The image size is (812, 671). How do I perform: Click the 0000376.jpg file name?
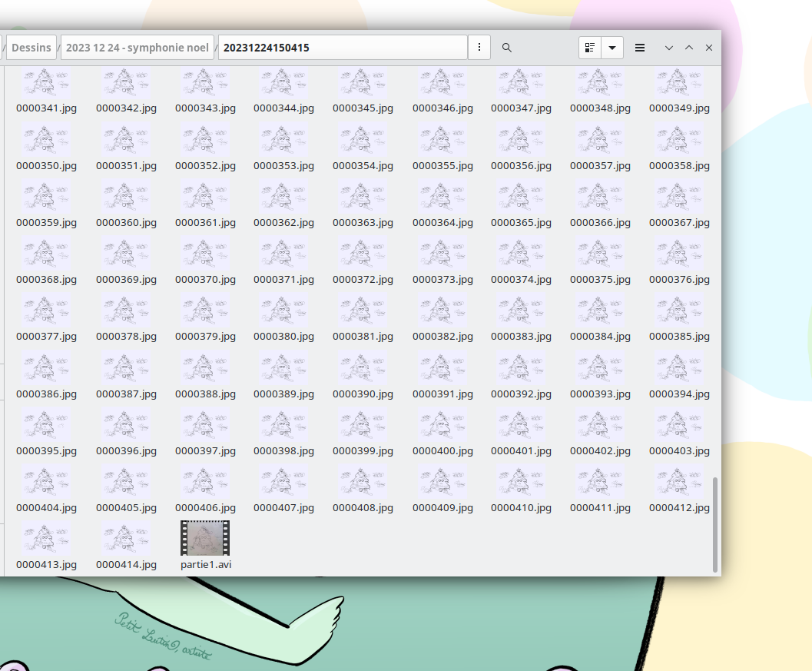click(x=679, y=279)
